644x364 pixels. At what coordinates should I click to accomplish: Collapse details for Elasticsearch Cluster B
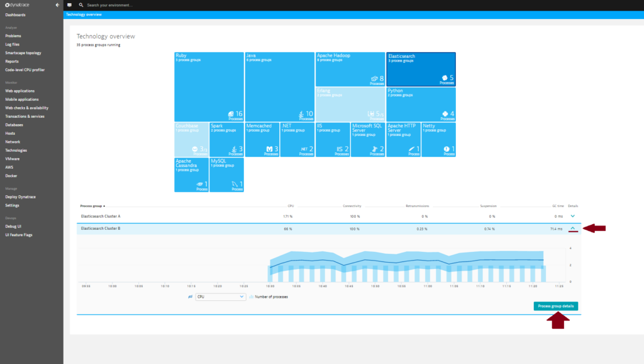[573, 228]
